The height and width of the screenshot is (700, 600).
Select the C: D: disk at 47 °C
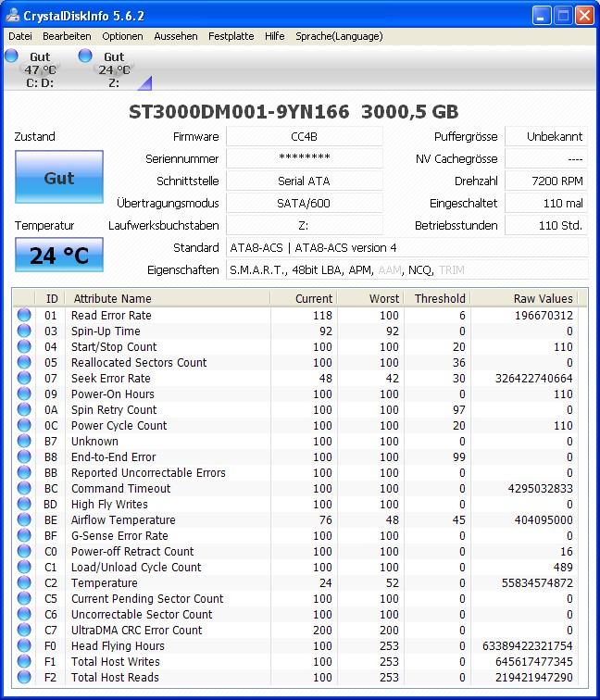(x=40, y=69)
